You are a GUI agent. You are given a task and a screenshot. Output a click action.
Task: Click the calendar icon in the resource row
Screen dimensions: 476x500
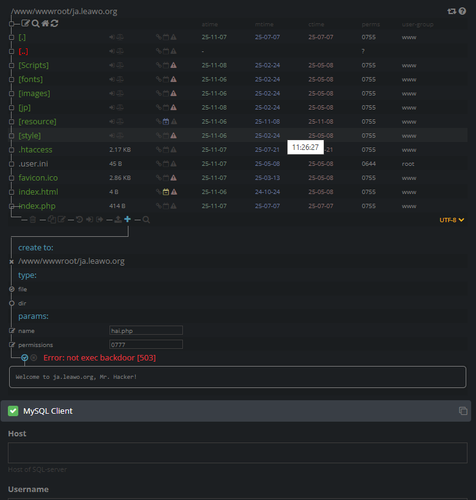click(166, 122)
